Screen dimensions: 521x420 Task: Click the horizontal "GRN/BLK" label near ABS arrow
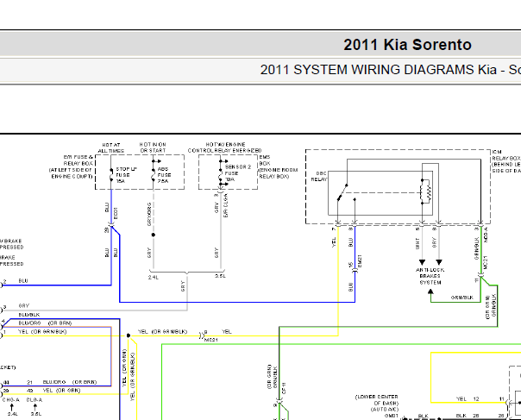tap(462, 298)
